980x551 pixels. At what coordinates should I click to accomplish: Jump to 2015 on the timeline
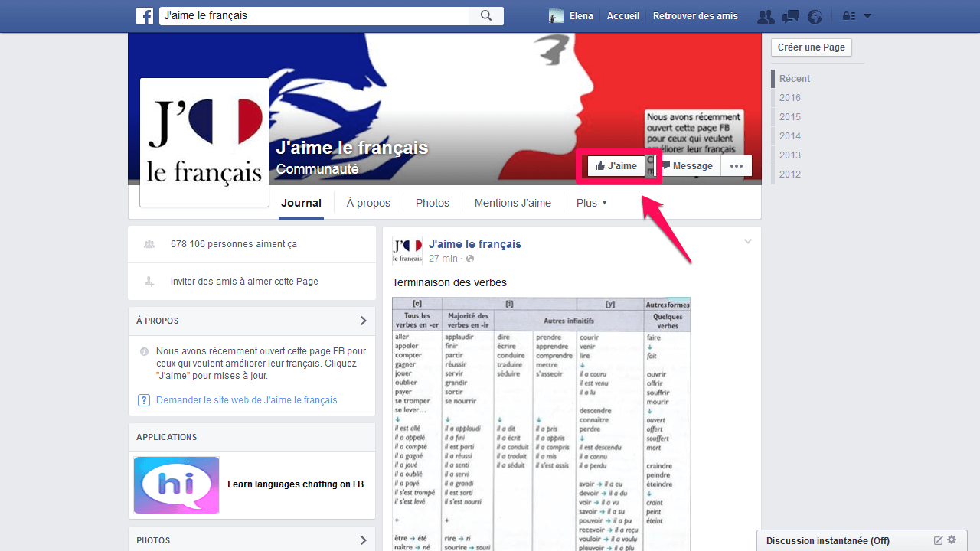[790, 117]
